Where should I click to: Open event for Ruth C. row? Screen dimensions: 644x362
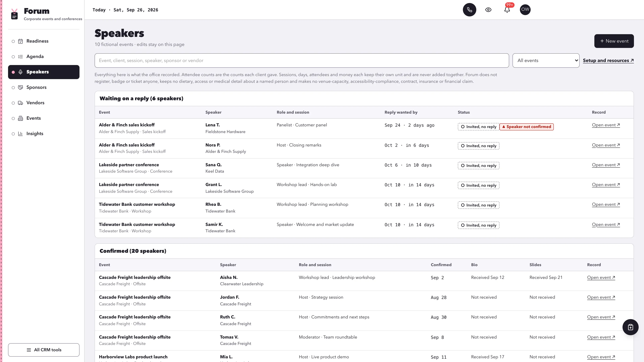pyautogui.click(x=601, y=317)
